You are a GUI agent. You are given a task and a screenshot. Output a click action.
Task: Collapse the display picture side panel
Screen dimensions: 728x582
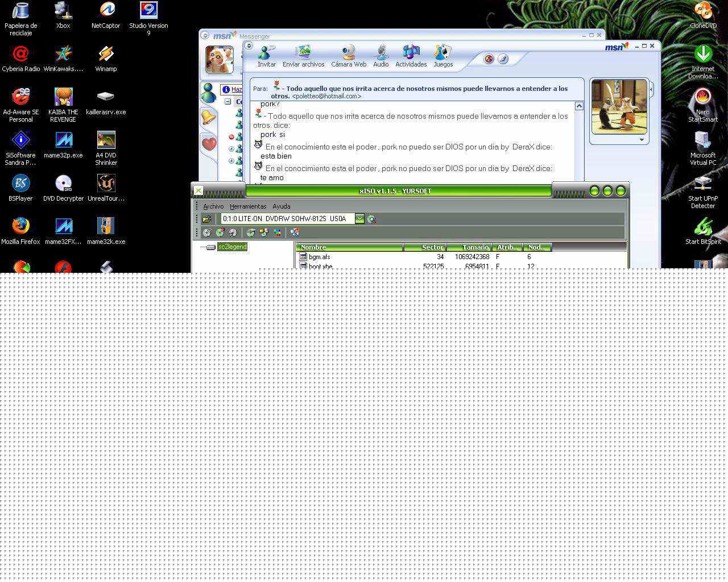tap(651, 89)
